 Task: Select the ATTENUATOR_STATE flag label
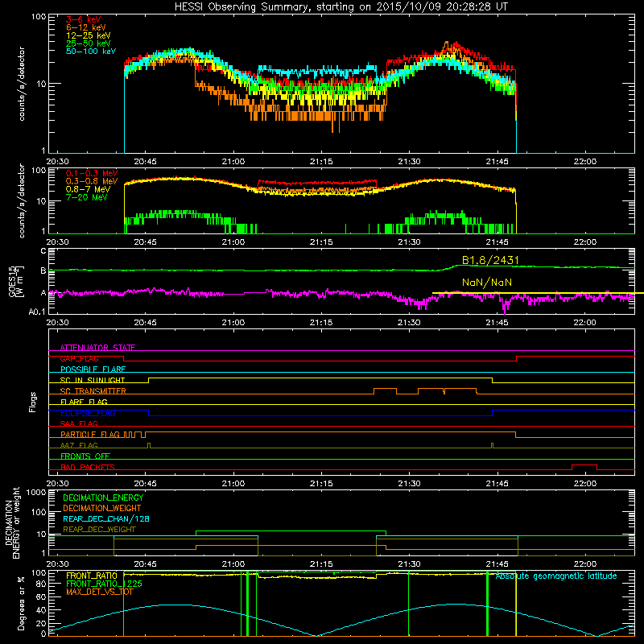(97, 348)
